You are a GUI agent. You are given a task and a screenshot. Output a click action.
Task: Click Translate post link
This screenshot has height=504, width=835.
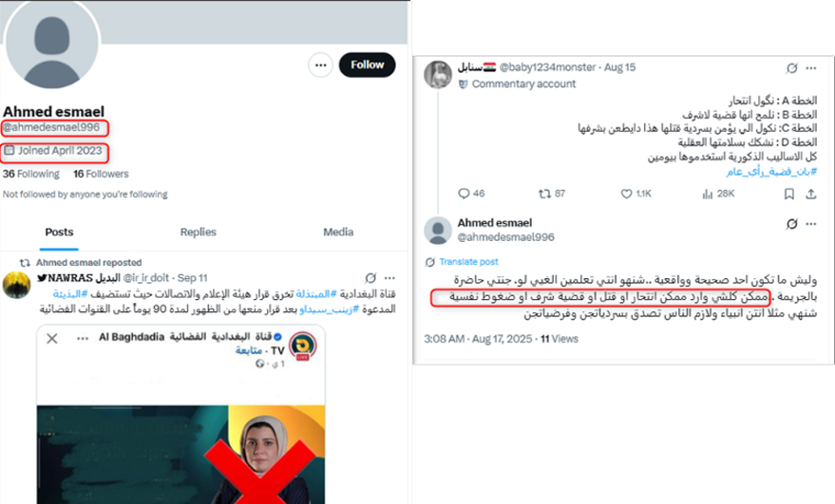pyautogui.click(x=468, y=262)
